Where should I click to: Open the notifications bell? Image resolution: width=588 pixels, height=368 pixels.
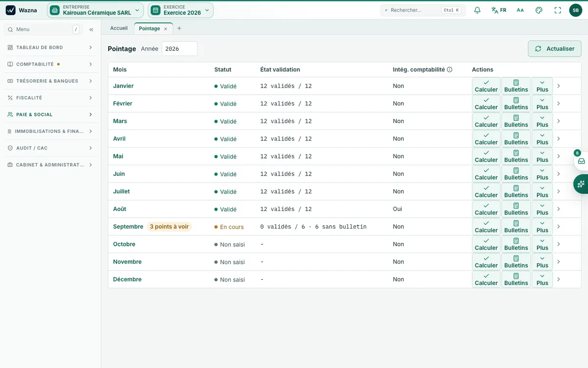pos(477,10)
